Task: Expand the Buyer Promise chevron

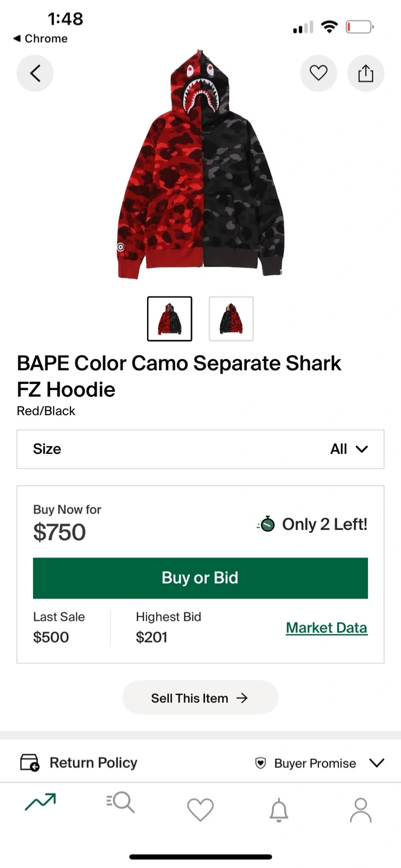Action: tap(376, 763)
